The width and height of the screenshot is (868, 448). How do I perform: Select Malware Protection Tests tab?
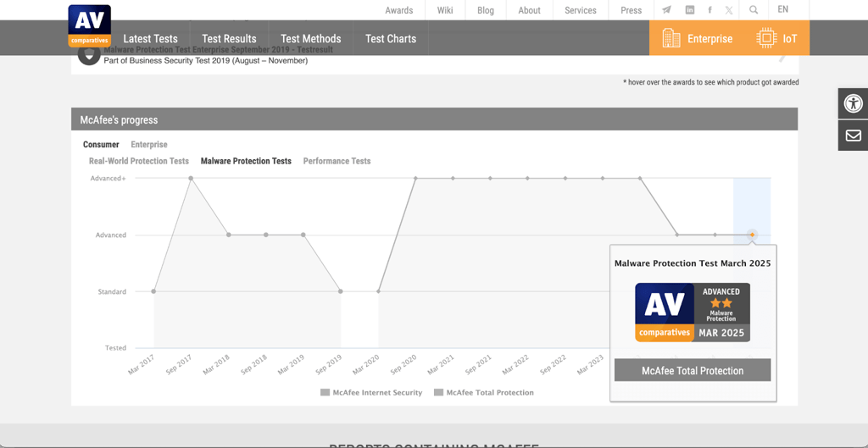[246, 161]
